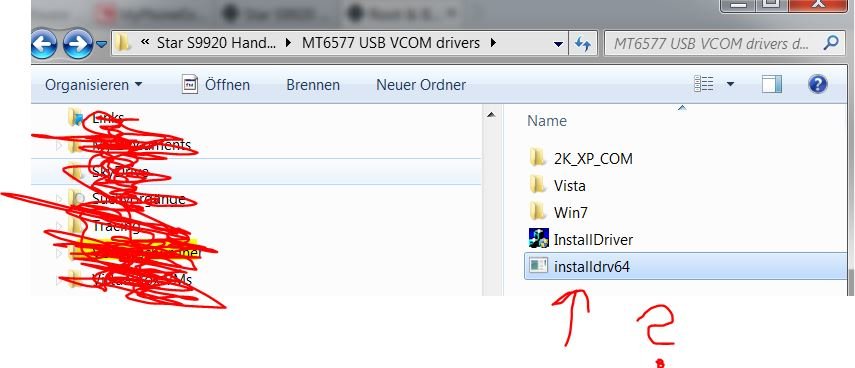Open recent pages dropdown beside Forward arrow

101,44
